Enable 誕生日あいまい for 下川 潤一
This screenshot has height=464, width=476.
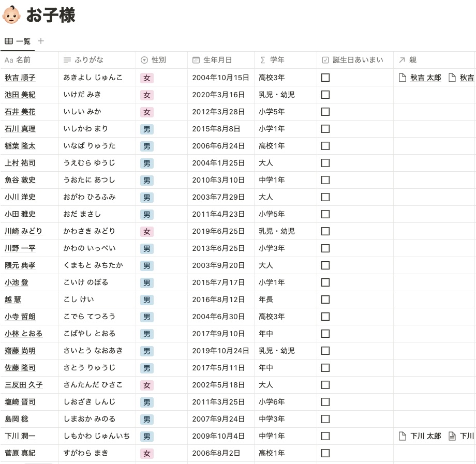coord(325,436)
